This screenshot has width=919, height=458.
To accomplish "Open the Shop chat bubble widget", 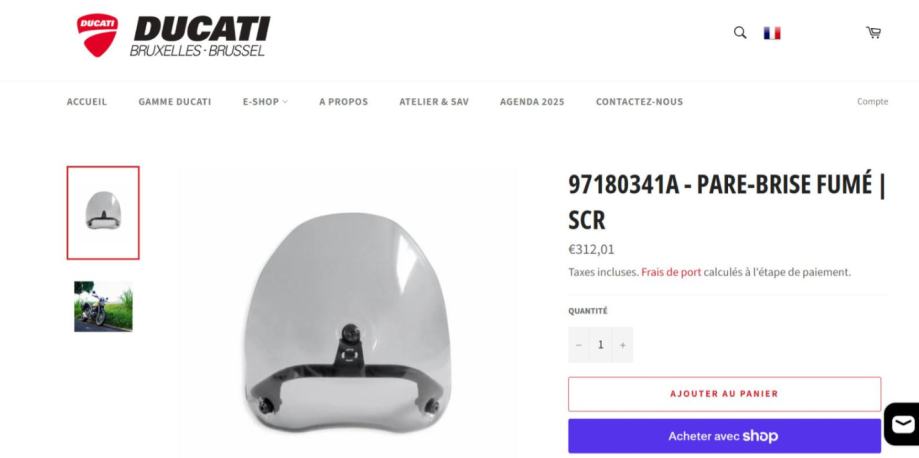I will 903,423.
